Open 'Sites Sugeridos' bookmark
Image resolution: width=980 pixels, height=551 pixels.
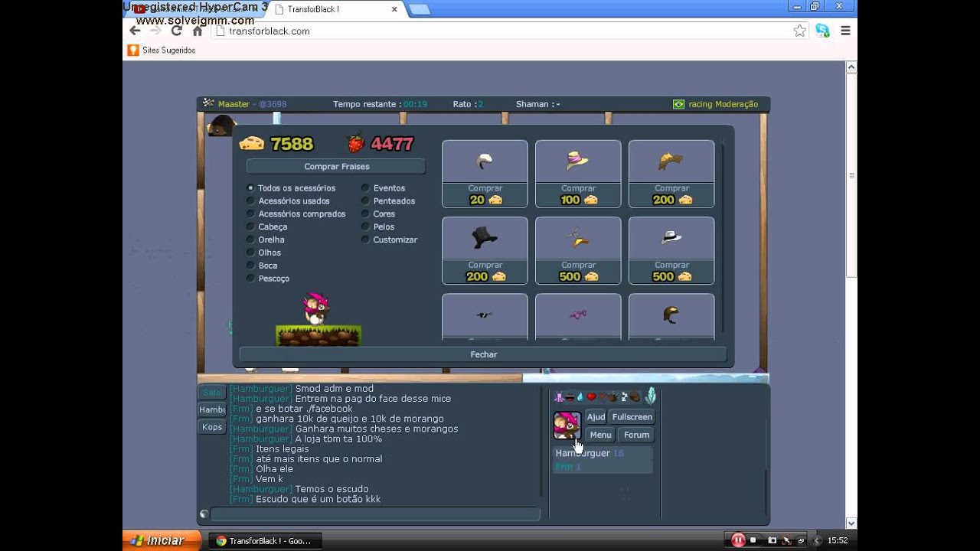click(x=162, y=50)
